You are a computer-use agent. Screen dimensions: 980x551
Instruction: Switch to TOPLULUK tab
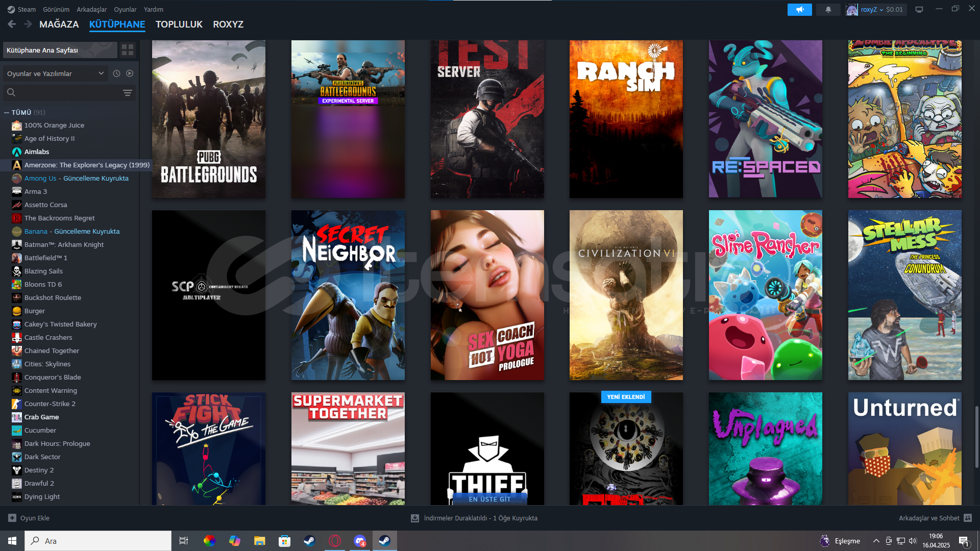pyautogui.click(x=179, y=24)
